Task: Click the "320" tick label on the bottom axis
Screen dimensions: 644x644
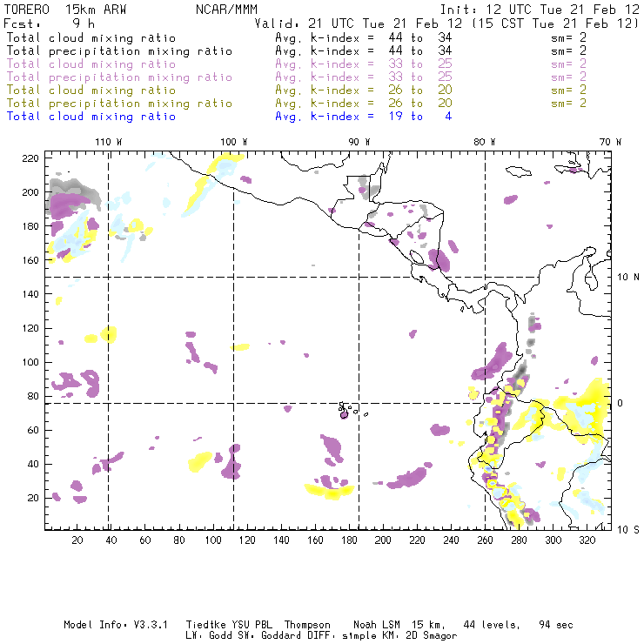Action: pyautogui.click(x=587, y=540)
